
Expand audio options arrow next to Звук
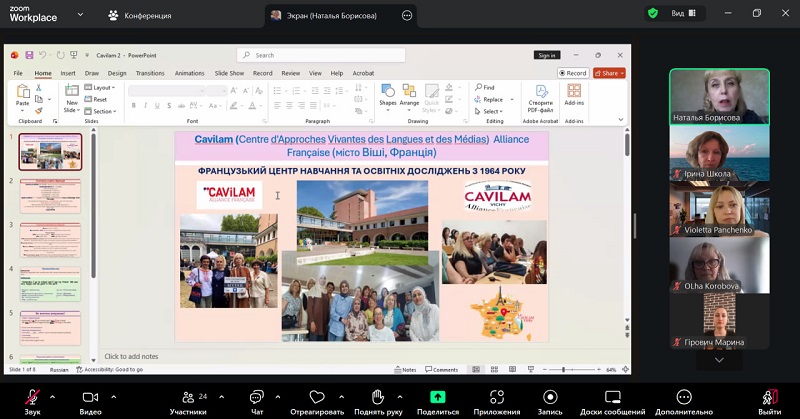(x=52, y=397)
